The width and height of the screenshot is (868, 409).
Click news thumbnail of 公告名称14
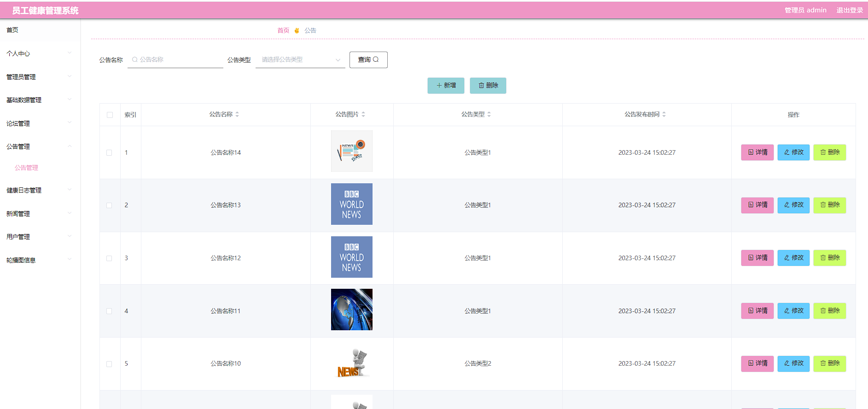(x=352, y=151)
